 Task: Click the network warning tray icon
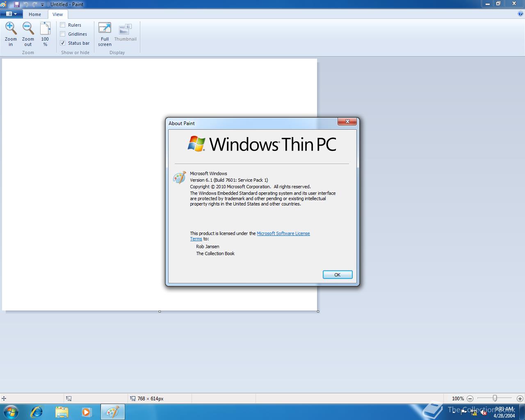474,412
